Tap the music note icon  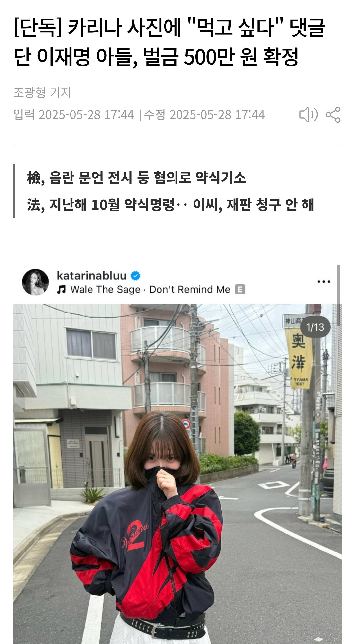(x=61, y=290)
